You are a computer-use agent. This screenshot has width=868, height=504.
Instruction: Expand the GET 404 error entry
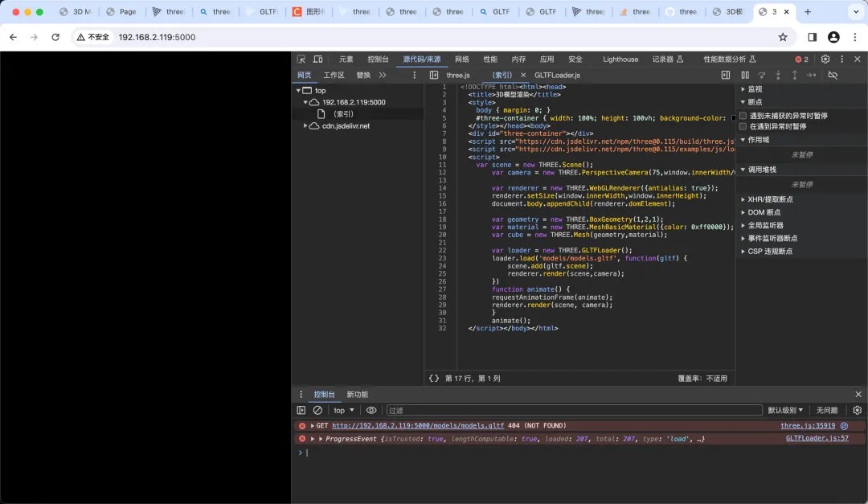coord(312,426)
